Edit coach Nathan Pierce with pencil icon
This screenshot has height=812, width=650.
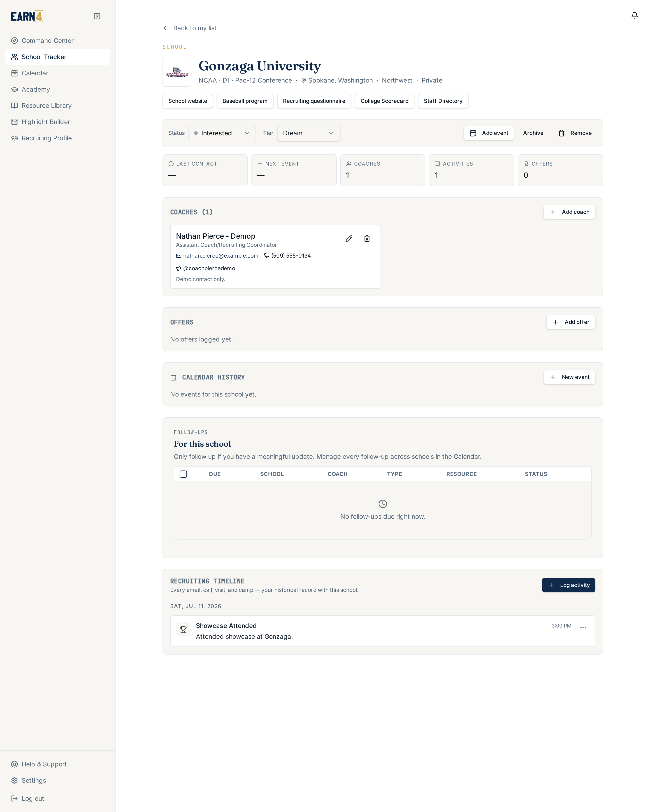pos(349,238)
